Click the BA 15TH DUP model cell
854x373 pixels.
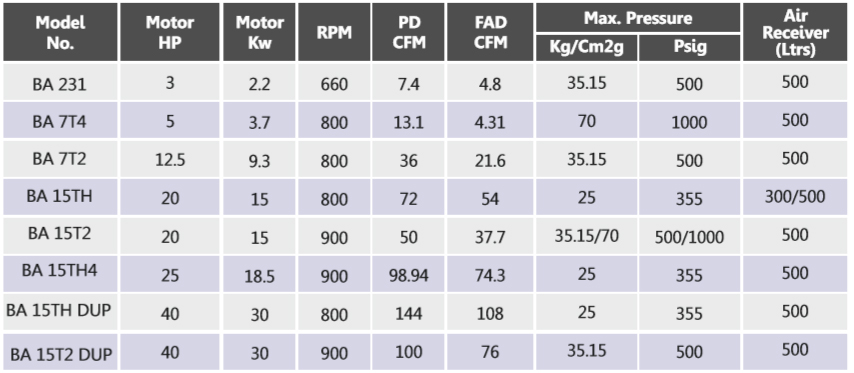tap(60, 312)
